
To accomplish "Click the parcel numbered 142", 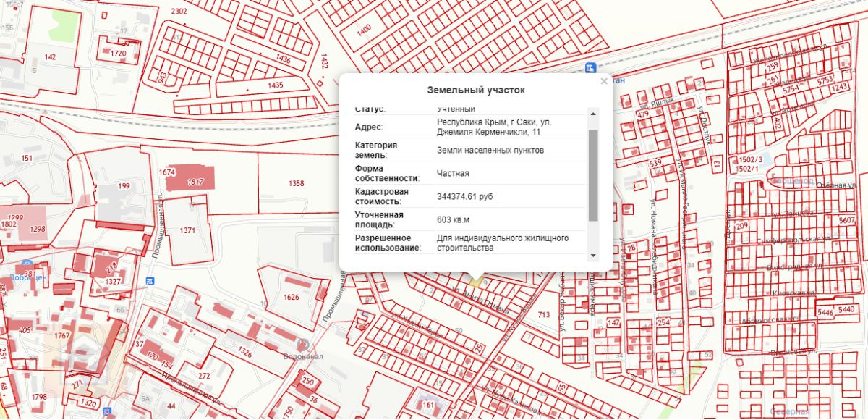I will 50,56.
